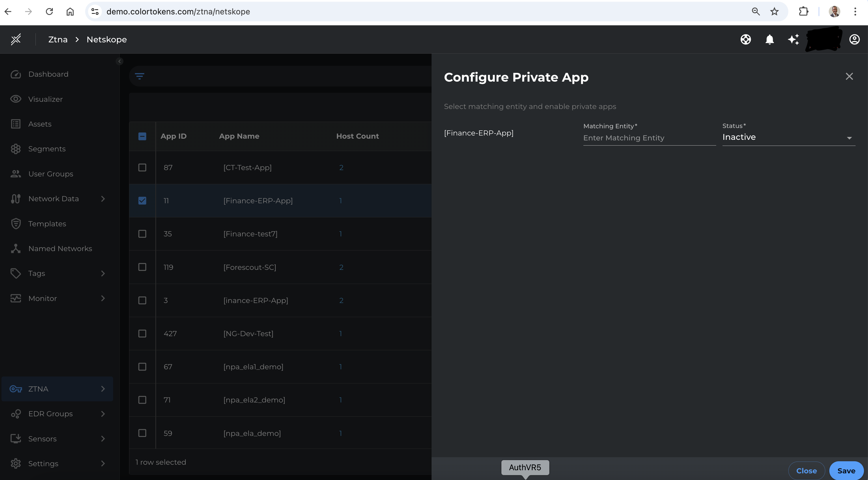Click the help/support icon in top bar
The width and height of the screenshot is (868, 480).
coord(746,39)
